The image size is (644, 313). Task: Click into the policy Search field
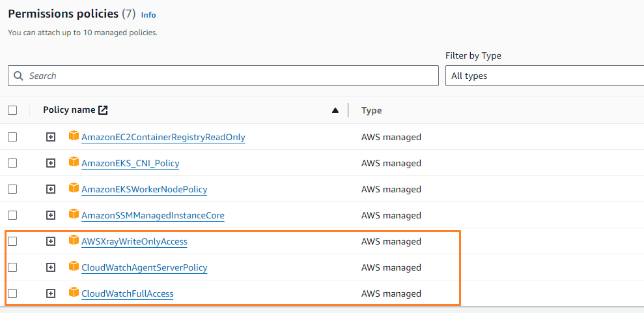tap(223, 76)
